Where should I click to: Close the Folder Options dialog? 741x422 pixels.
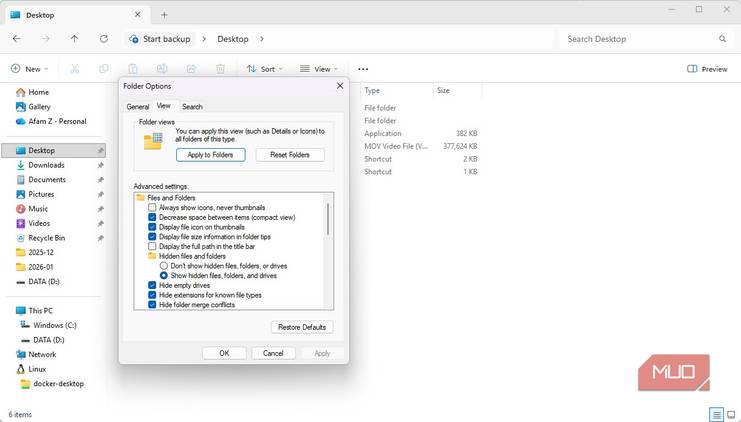[x=340, y=86]
